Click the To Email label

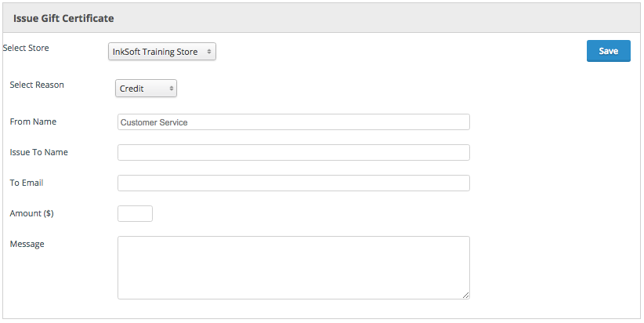(27, 183)
